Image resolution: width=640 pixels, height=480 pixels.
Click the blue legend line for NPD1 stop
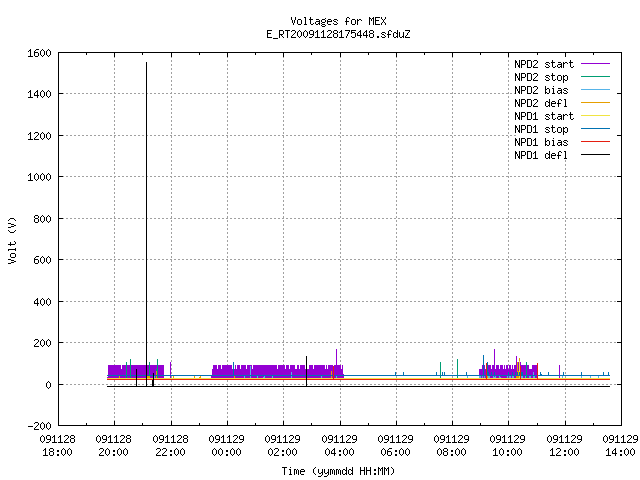click(596, 129)
